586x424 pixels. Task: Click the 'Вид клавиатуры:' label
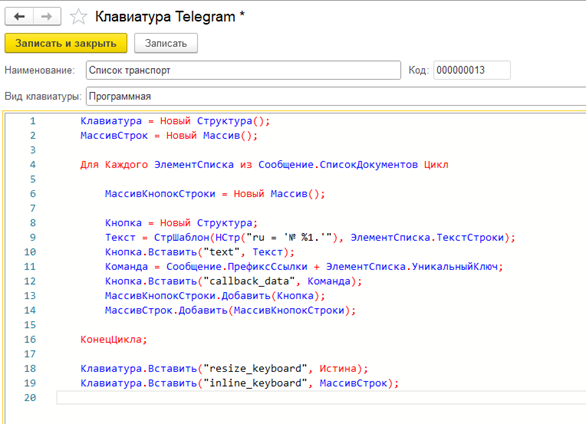point(43,96)
